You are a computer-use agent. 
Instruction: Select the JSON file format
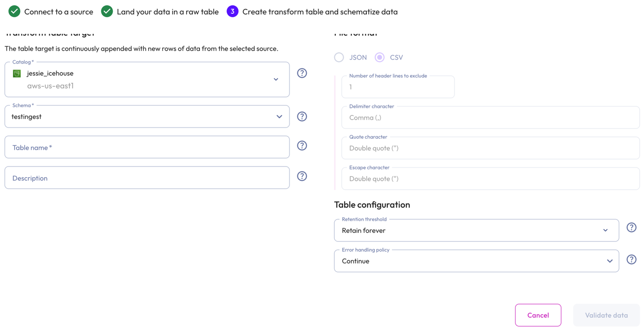pos(339,57)
